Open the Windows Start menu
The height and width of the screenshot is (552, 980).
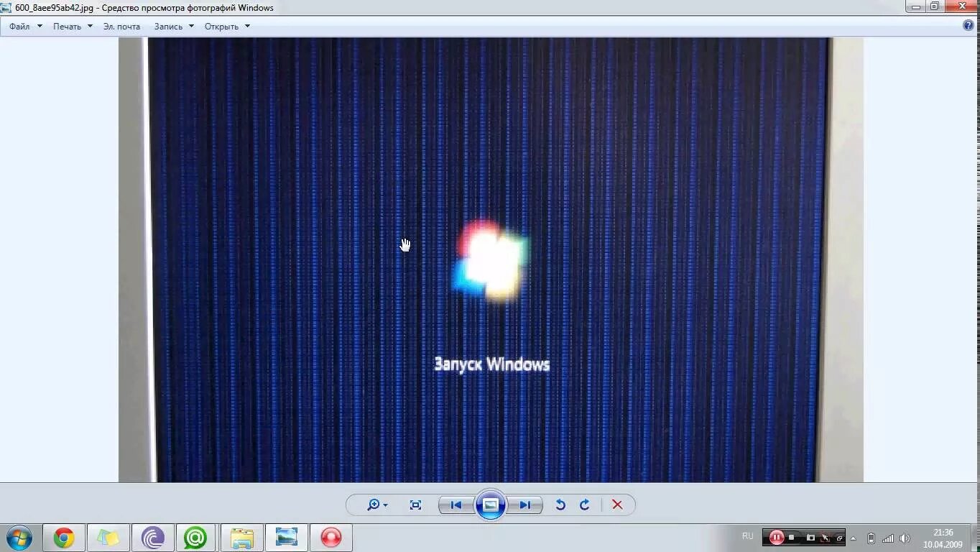click(x=19, y=538)
